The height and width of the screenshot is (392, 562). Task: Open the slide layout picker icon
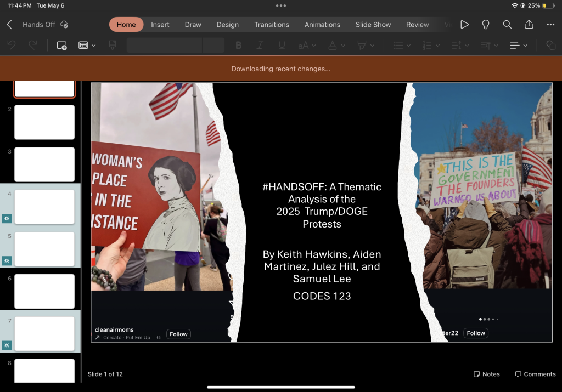click(83, 45)
